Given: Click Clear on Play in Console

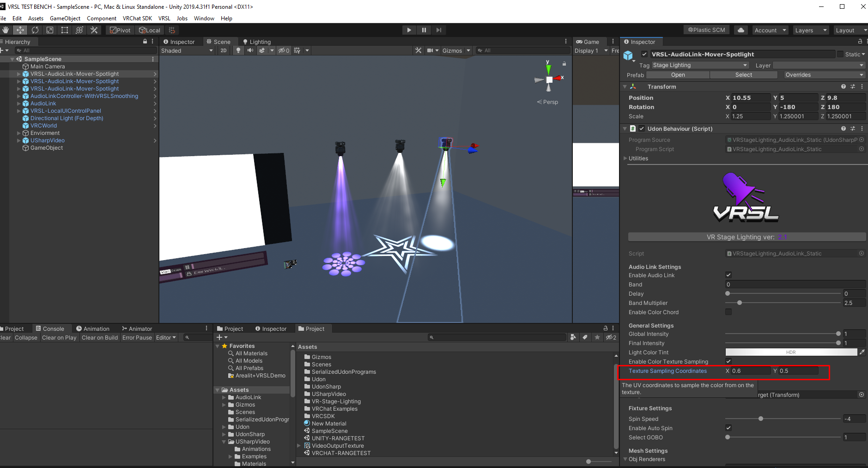Looking at the screenshot, I should pyautogui.click(x=59, y=338).
